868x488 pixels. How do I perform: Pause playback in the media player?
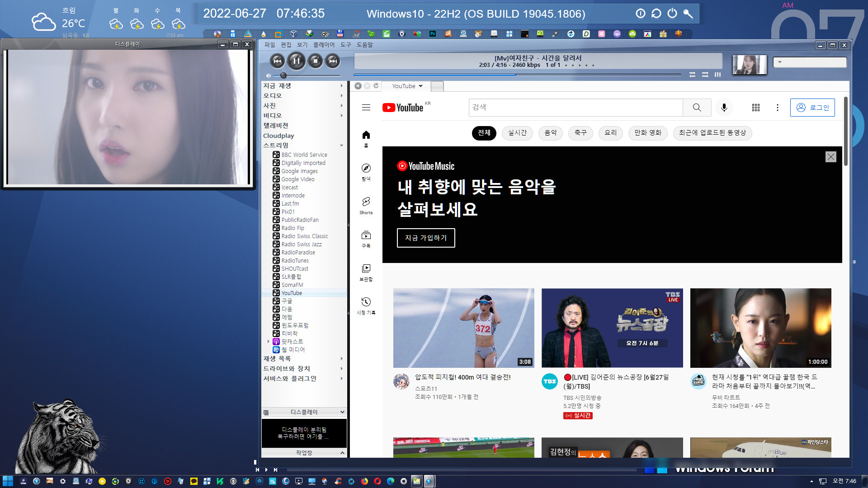click(297, 61)
